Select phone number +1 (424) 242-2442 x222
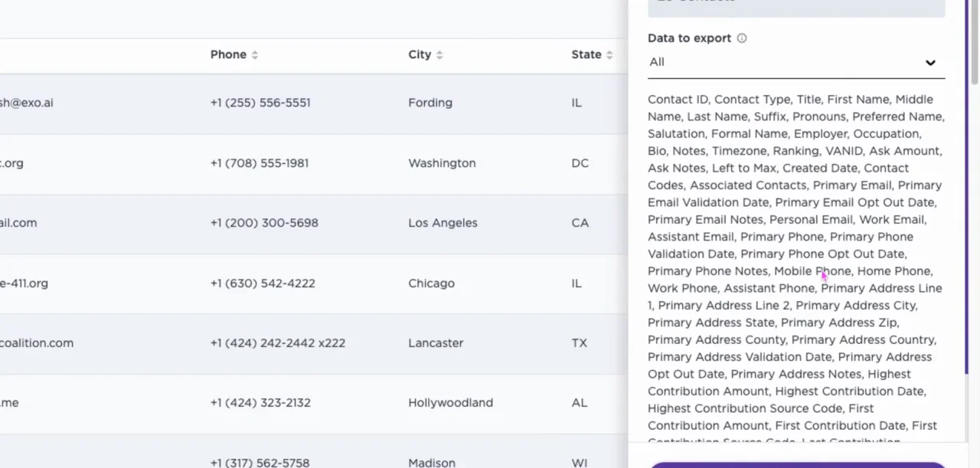This screenshot has width=980, height=468. [x=277, y=343]
